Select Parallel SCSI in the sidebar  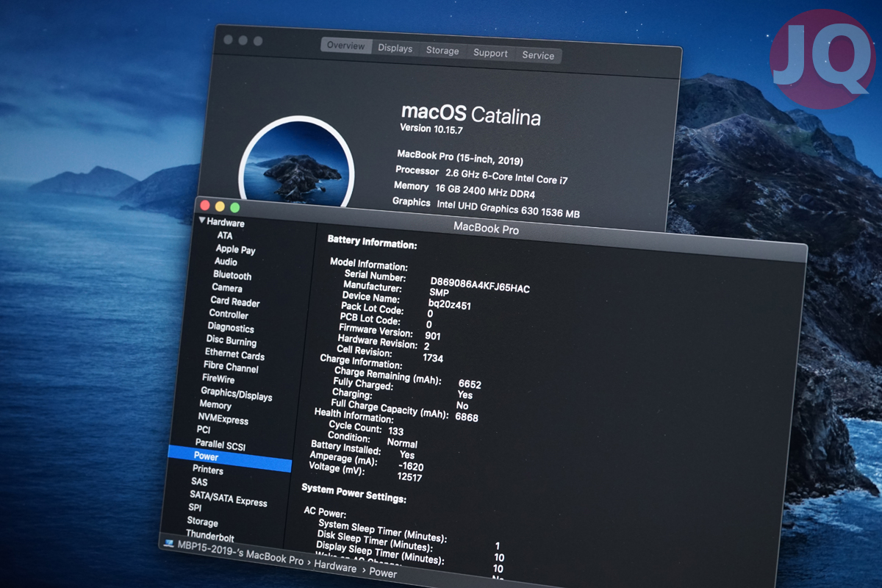point(220,445)
